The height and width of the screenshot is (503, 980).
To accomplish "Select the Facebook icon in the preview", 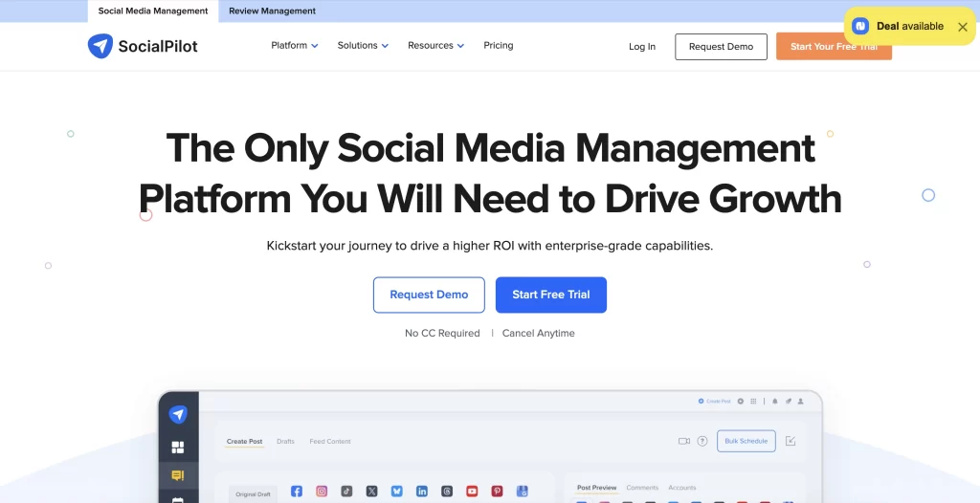I will (x=297, y=492).
